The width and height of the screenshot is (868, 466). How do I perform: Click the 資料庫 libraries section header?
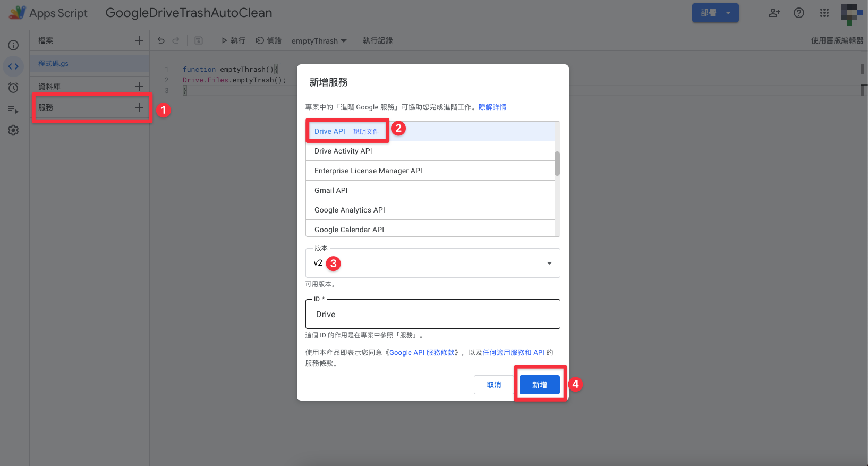(49, 86)
